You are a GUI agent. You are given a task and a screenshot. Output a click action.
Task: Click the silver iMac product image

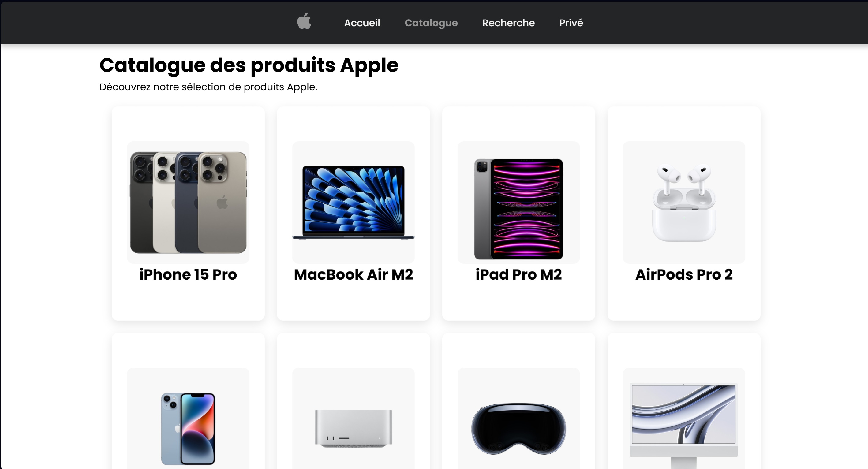click(x=684, y=419)
